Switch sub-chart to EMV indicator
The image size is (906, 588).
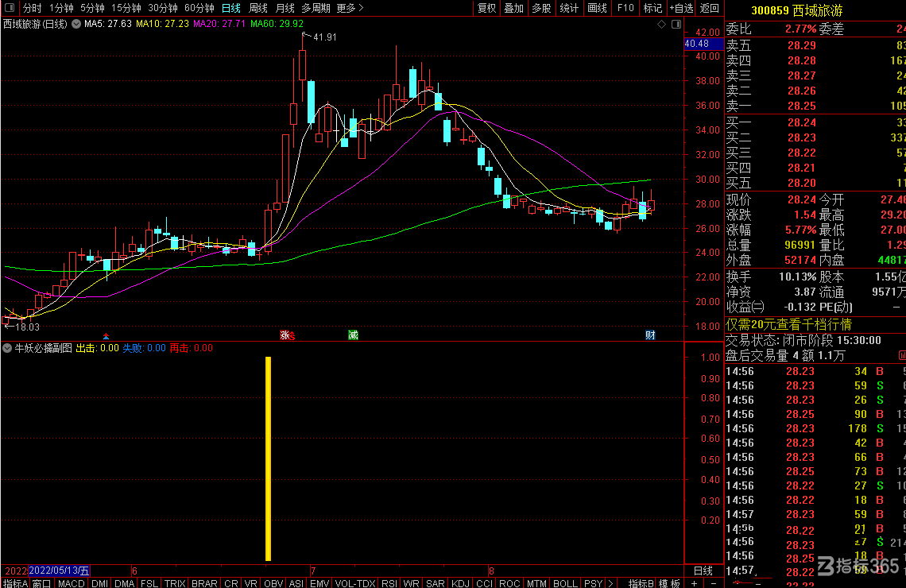(319, 583)
